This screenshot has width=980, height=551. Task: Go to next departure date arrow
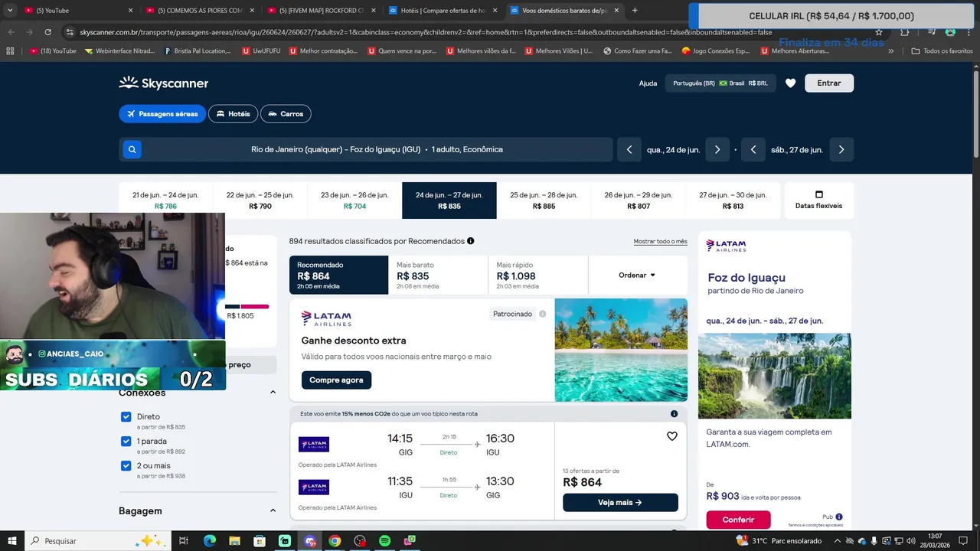click(717, 150)
